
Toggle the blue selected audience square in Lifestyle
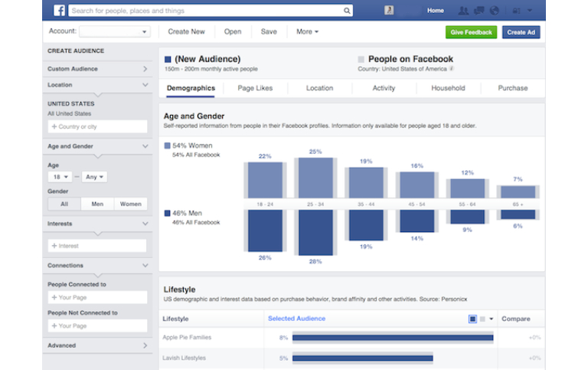(472, 319)
